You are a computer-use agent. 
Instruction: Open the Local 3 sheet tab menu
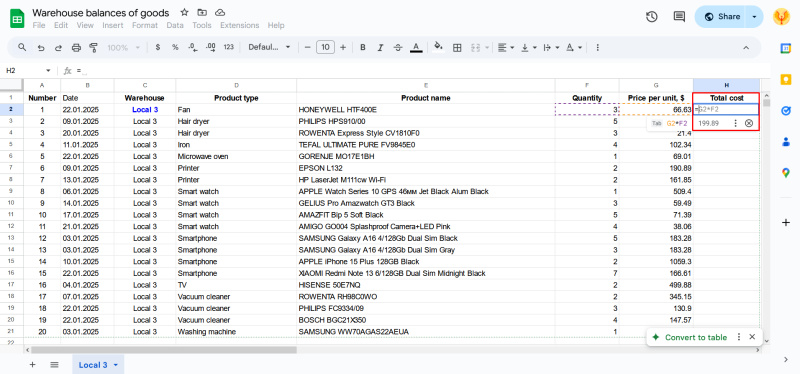pos(116,365)
